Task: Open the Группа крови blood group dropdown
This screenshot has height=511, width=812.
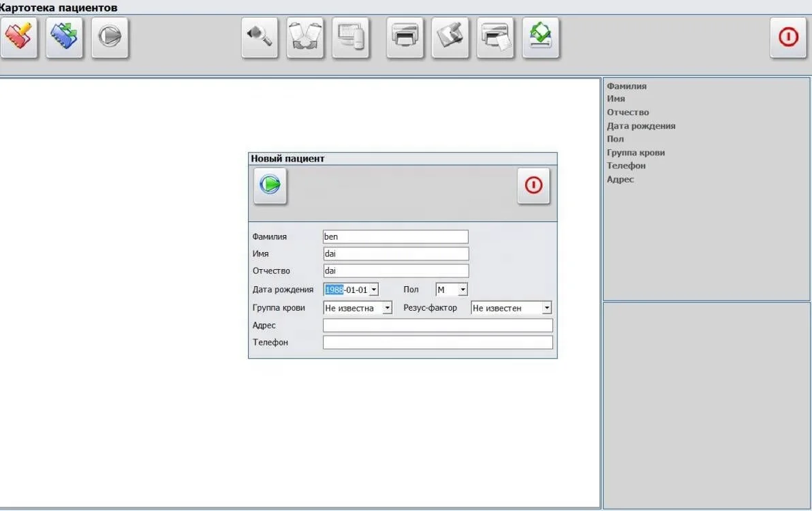Action: click(388, 308)
